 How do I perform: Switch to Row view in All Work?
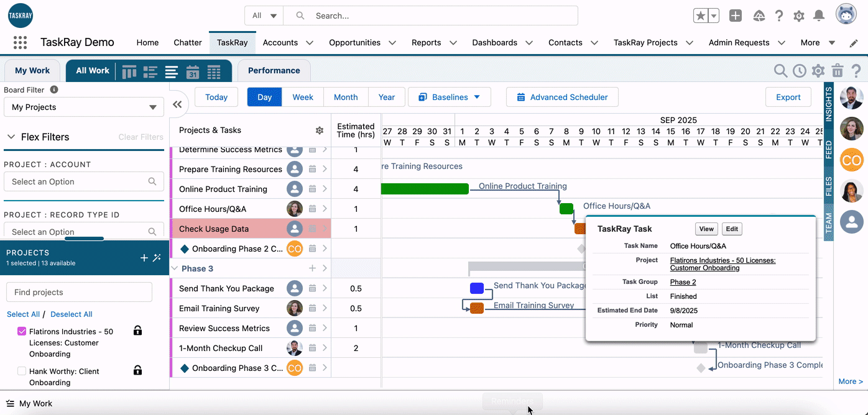150,71
